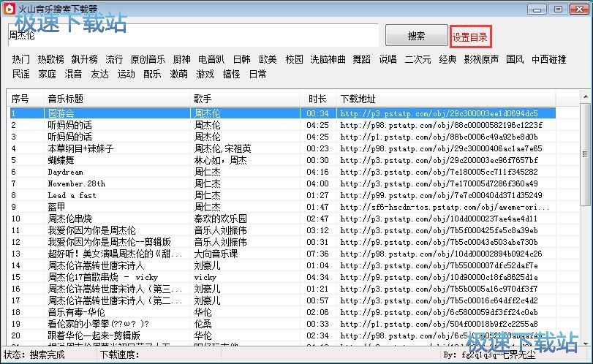Select the Daydream song row

[283, 172]
